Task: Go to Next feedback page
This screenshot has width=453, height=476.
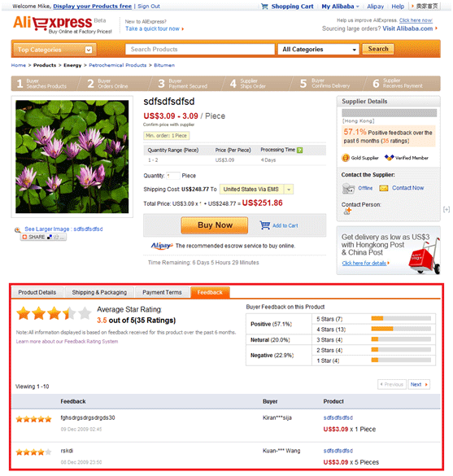Action: pos(419,384)
